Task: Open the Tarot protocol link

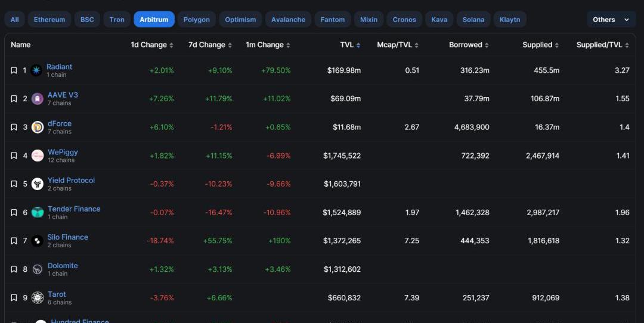Action: coord(57,294)
